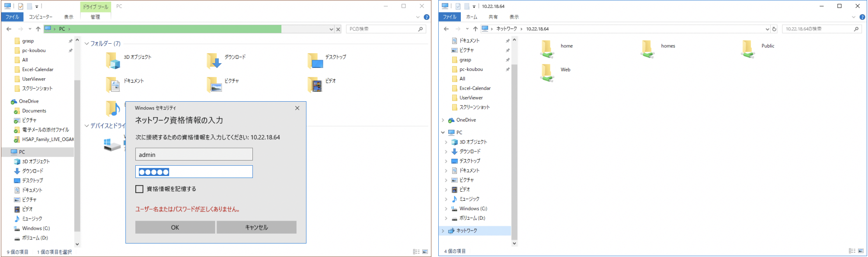868x257 pixels.
Task: Open 管理 tab under ドライブ ツール
Action: pyautogui.click(x=96, y=17)
